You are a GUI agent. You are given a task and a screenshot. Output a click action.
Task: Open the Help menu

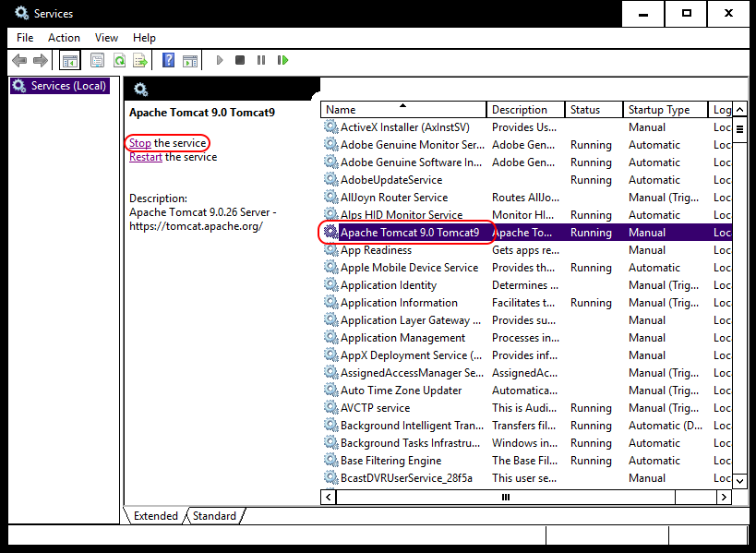pyautogui.click(x=144, y=38)
